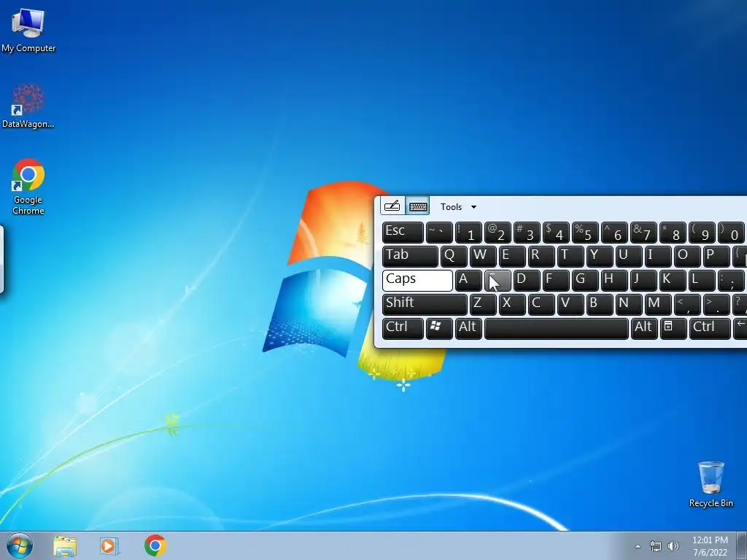Tap the Z key
This screenshot has height=560, width=747.
[483, 304]
